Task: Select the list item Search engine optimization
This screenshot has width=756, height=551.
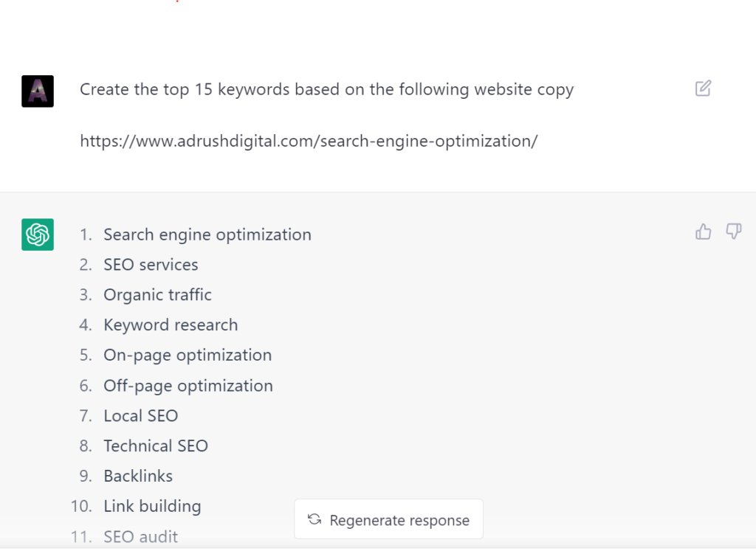Action: click(207, 235)
